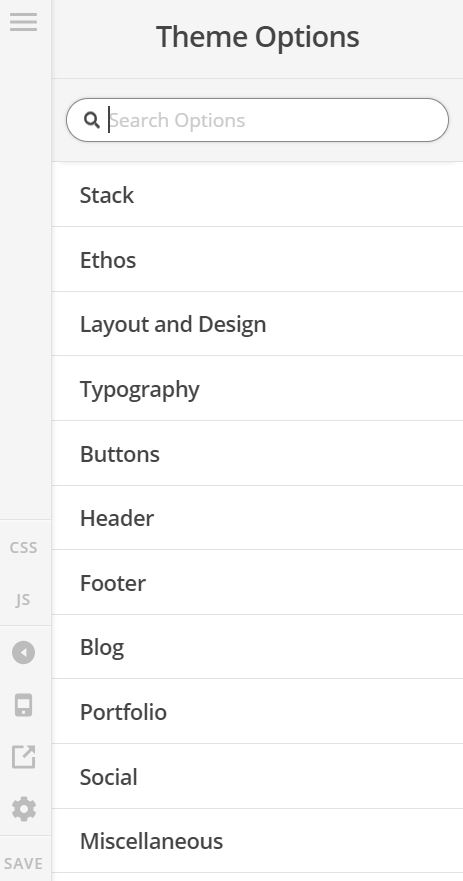This screenshot has height=881, width=463.
Task: Open the custom JS editor
Action: tap(24, 600)
